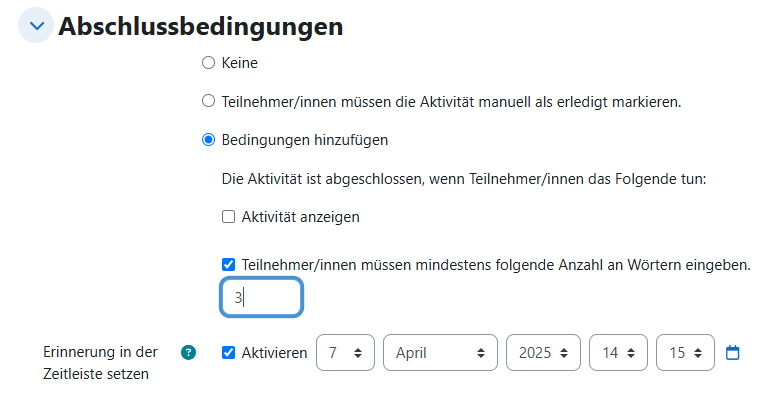Open the day dropdown showing 7

click(x=345, y=353)
